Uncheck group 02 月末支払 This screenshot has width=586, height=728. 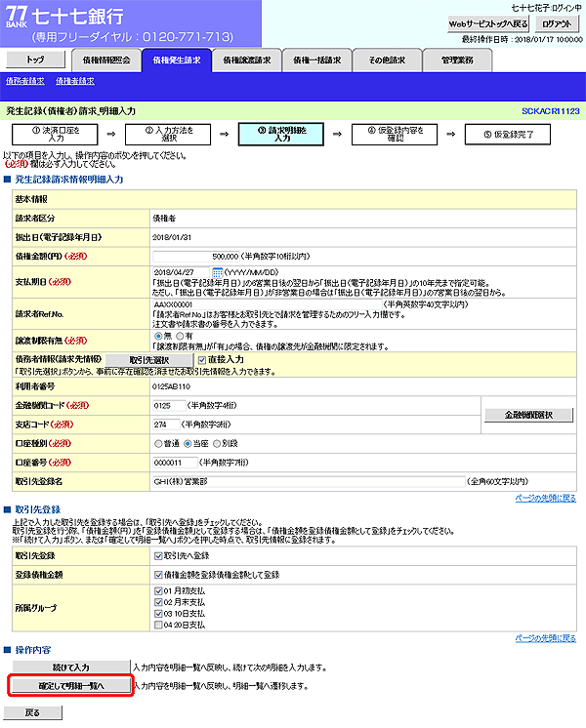pyautogui.click(x=158, y=603)
